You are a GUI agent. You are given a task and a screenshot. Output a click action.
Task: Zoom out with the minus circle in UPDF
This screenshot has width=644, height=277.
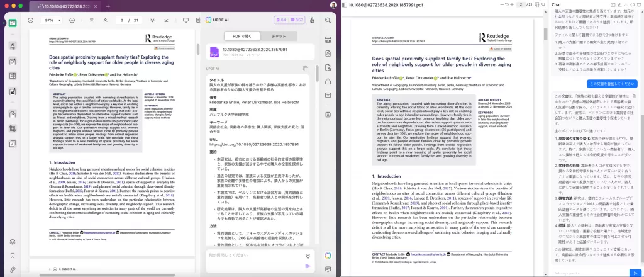30,20
